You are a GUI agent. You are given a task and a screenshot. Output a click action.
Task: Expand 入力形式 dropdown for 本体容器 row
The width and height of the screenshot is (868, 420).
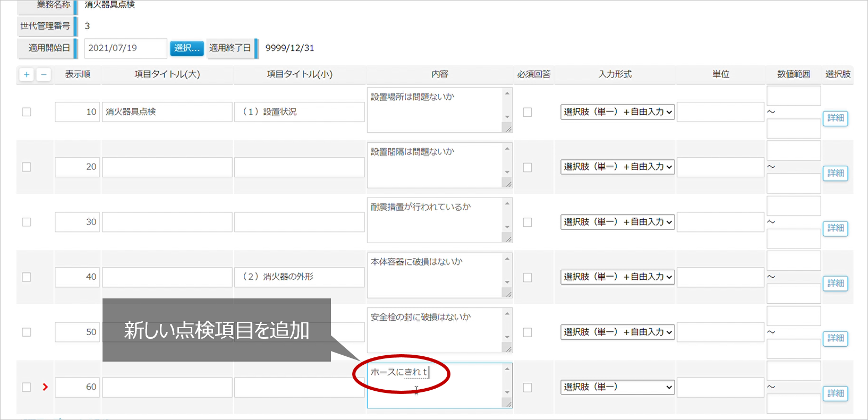(617, 277)
